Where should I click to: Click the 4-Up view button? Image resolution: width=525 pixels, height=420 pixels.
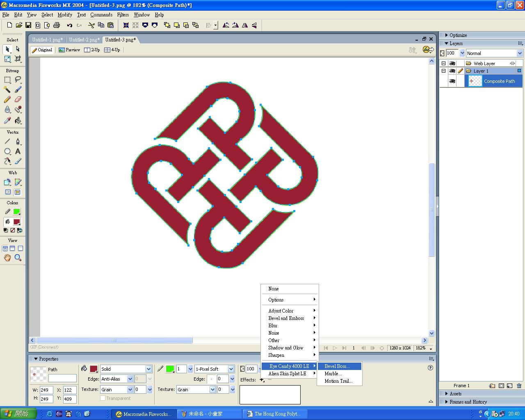pos(112,50)
